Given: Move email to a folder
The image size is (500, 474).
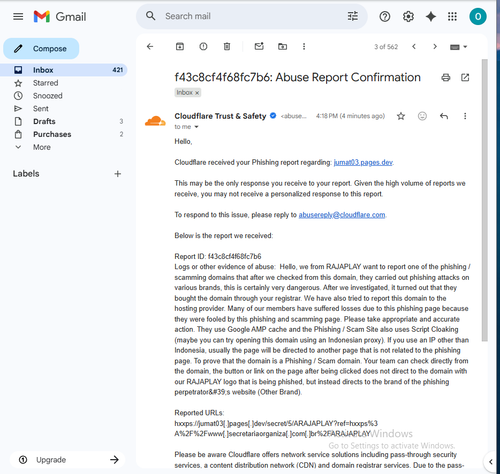Looking at the screenshot, I should pos(282,46).
